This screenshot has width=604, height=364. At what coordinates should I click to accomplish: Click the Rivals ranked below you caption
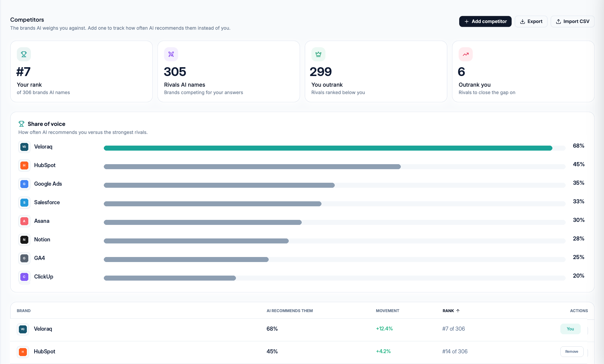[338, 92]
